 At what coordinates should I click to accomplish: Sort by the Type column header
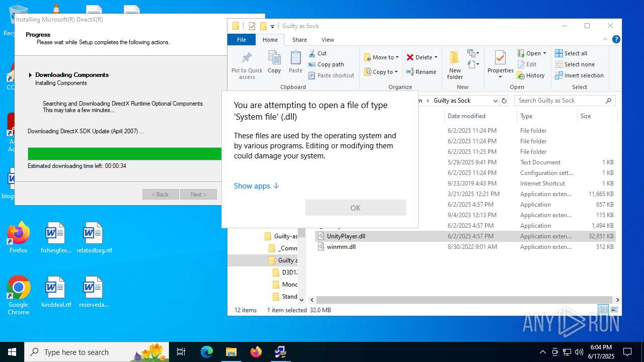coord(547,116)
